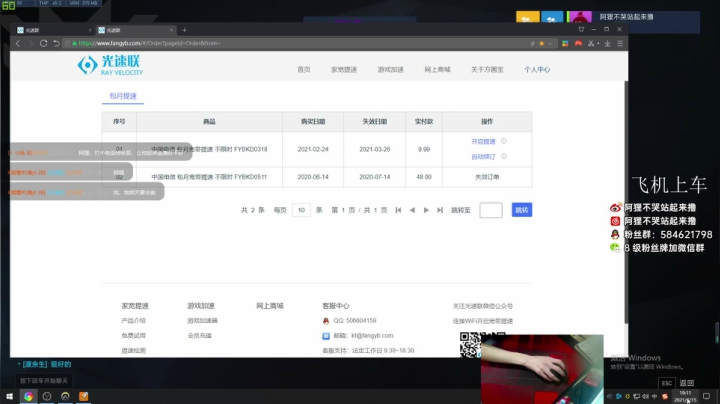Click the tray volume speaker icon
This screenshot has width=720, height=404.
coord(645,396)
